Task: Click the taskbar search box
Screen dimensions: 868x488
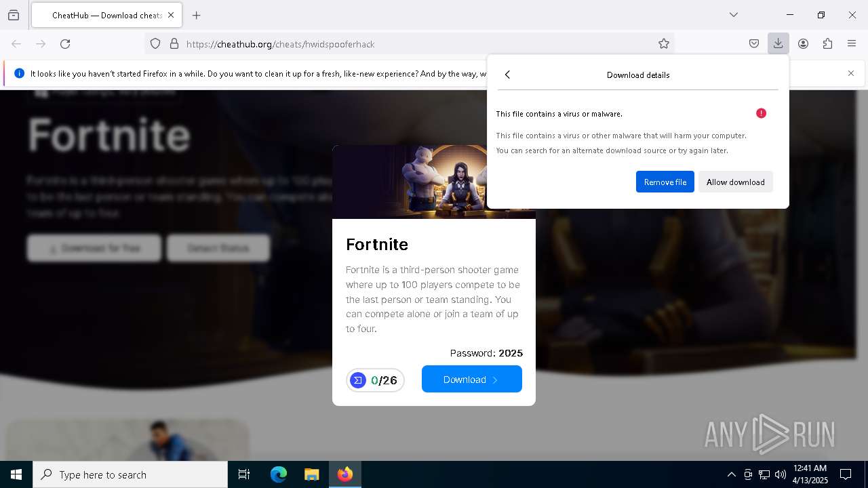Action: click(130, 474)
